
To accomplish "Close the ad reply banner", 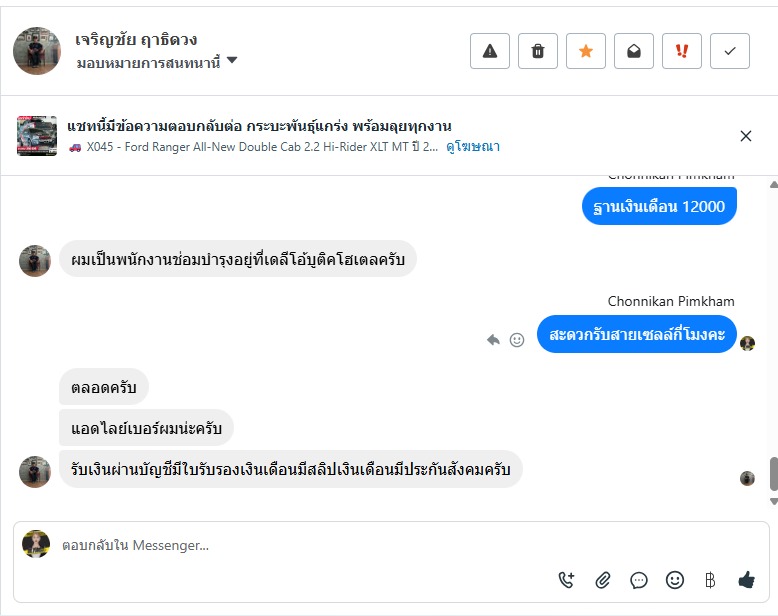I will 746,136.
